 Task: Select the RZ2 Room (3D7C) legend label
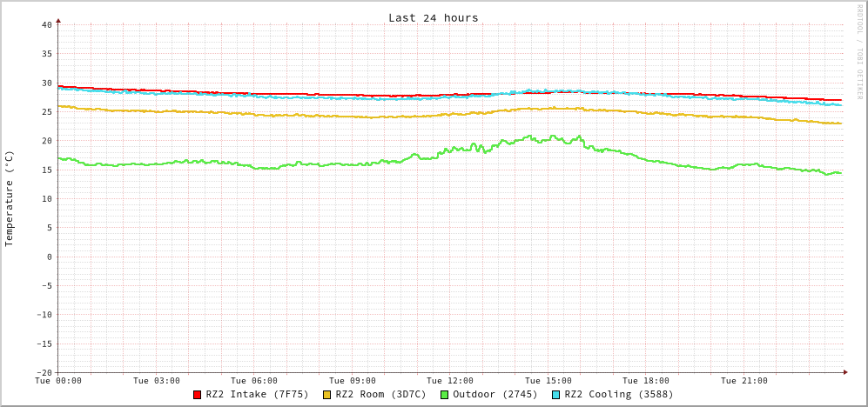click(x=380, y=394)
